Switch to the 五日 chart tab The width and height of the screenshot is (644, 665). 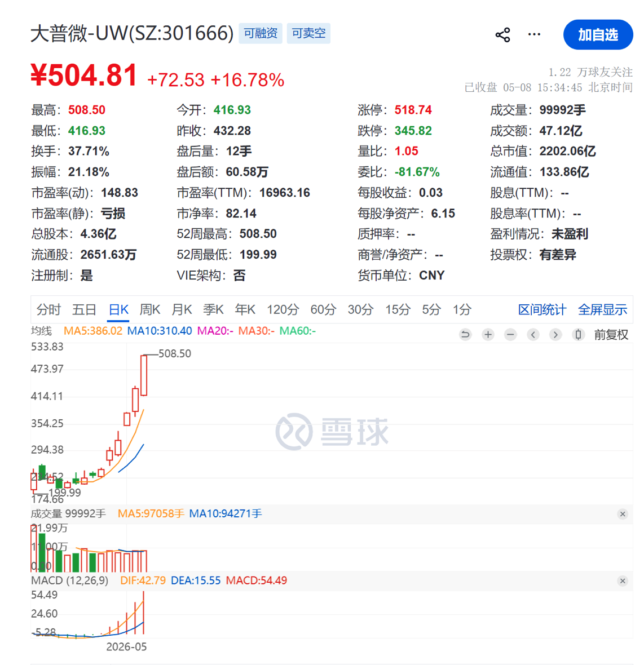[x=84, y=309]
